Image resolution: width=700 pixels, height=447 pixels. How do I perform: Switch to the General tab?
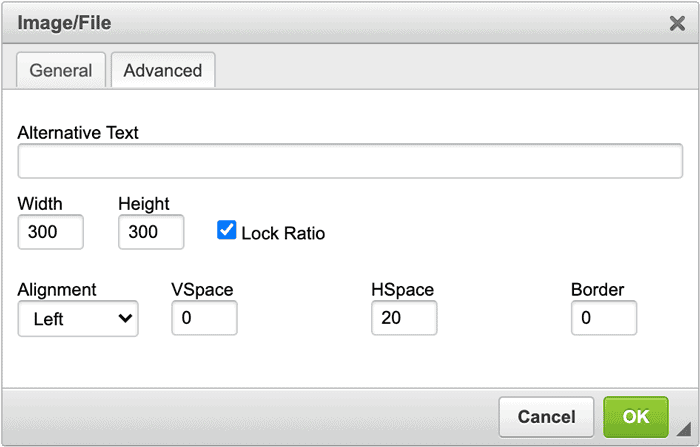[x=61, y=71]
